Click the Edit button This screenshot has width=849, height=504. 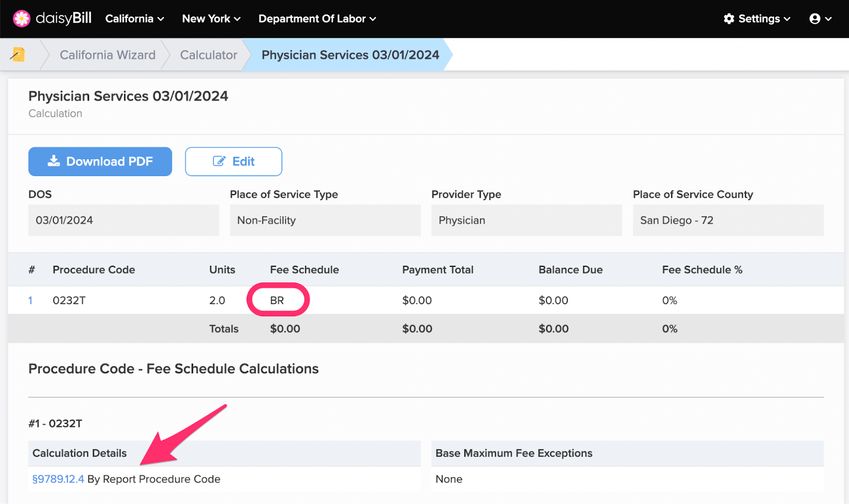(233, 161)
